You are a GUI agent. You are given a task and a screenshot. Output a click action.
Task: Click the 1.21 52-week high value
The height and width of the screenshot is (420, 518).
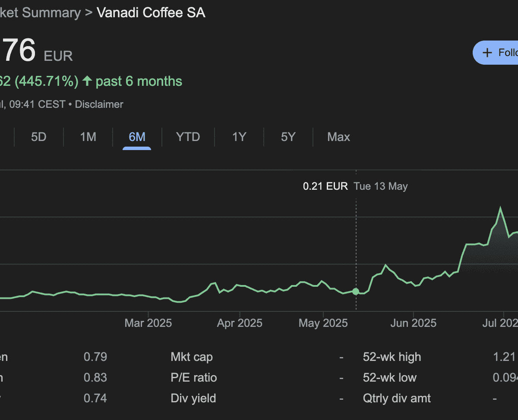coord(504,357)
